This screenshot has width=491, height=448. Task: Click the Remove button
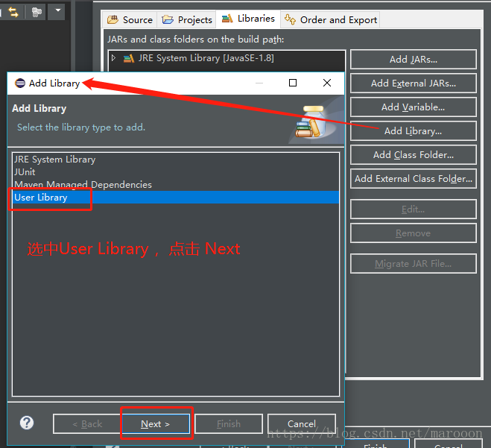pos(414,233)
